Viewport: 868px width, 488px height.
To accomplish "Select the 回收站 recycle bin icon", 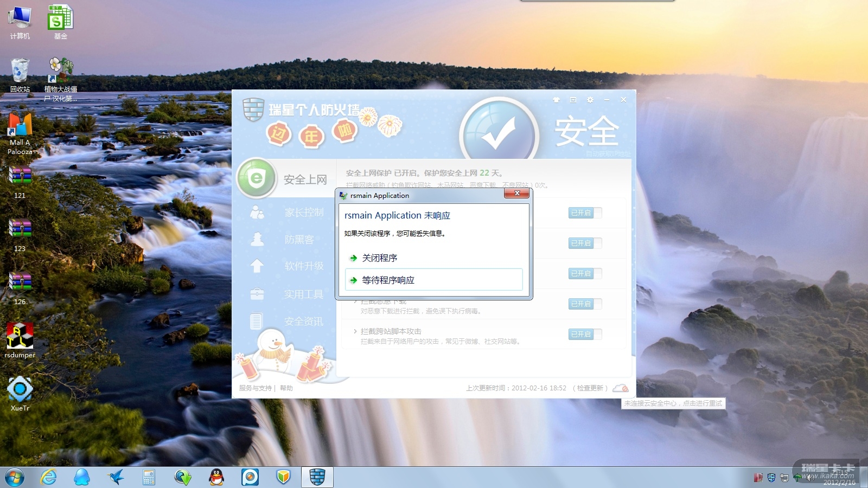I will click(x=20, y=75).
